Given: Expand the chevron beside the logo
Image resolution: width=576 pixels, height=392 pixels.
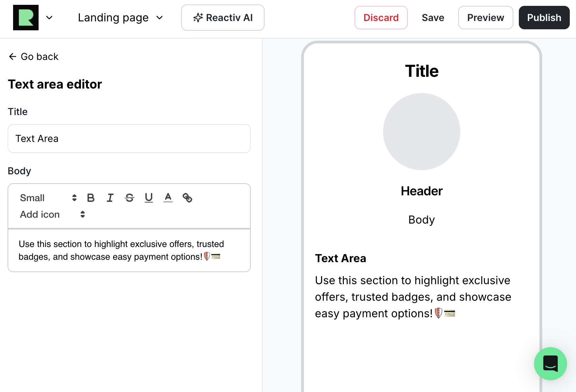Looking at the screenshot, I should click(x=49, y=18).
